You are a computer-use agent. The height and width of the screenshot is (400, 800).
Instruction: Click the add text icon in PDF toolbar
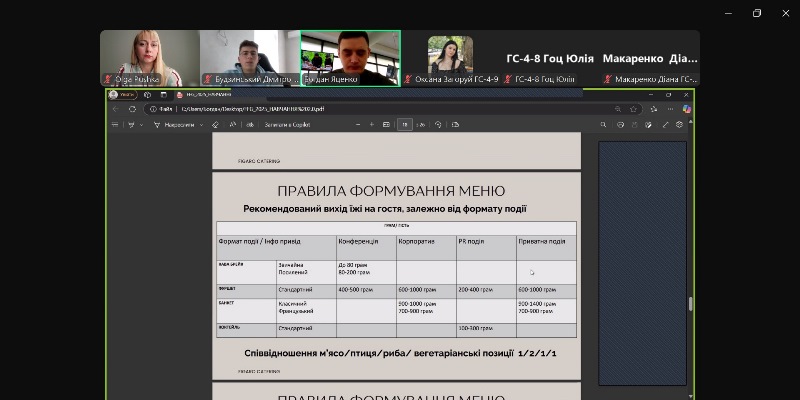point(250,124)
